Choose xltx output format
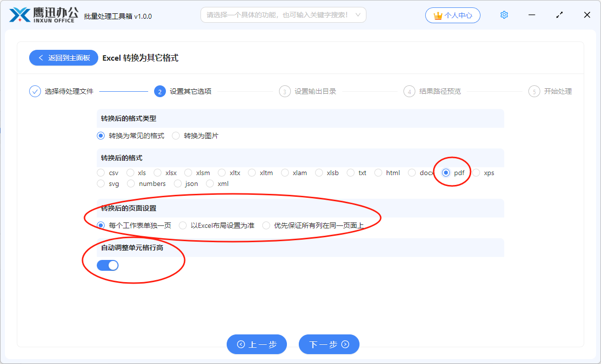Image resolution: width=601 pixels, height=364 pixels. pos(221,173)
